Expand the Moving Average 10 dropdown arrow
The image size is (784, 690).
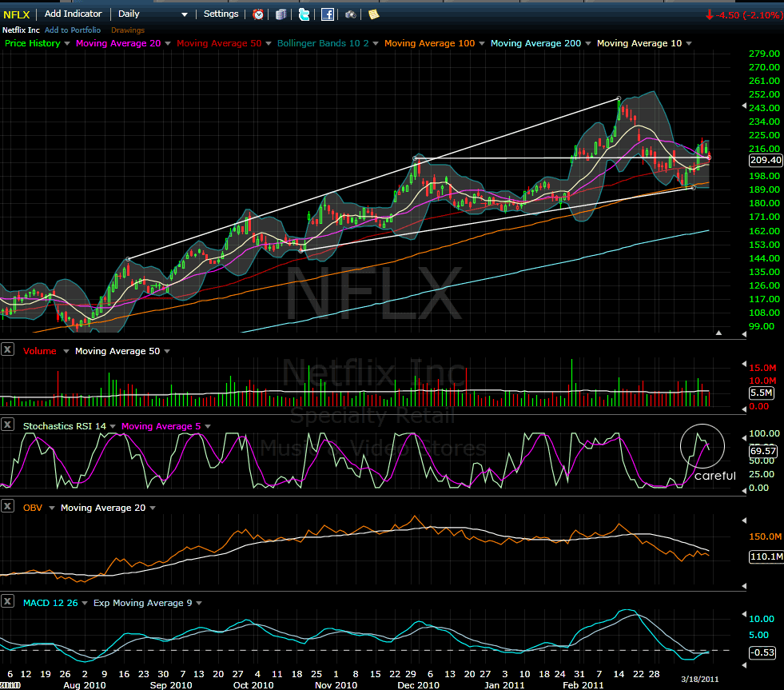(689, 43)
